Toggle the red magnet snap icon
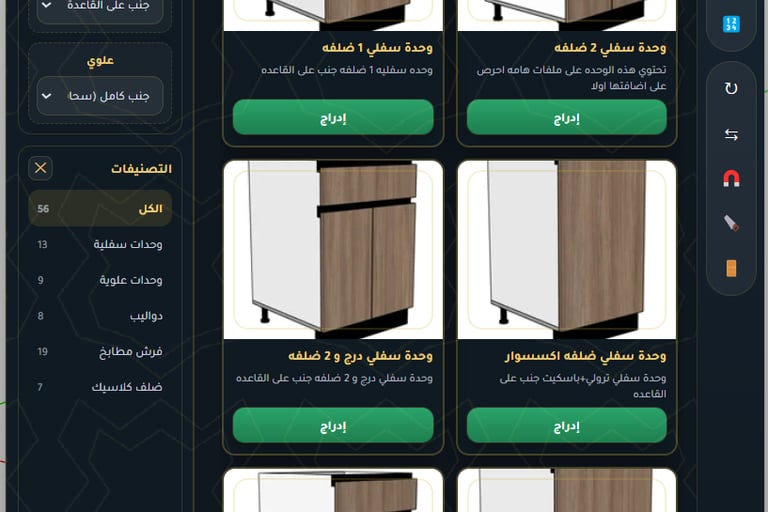Screen dimensions: 768x512 click(x=731, y=178)
